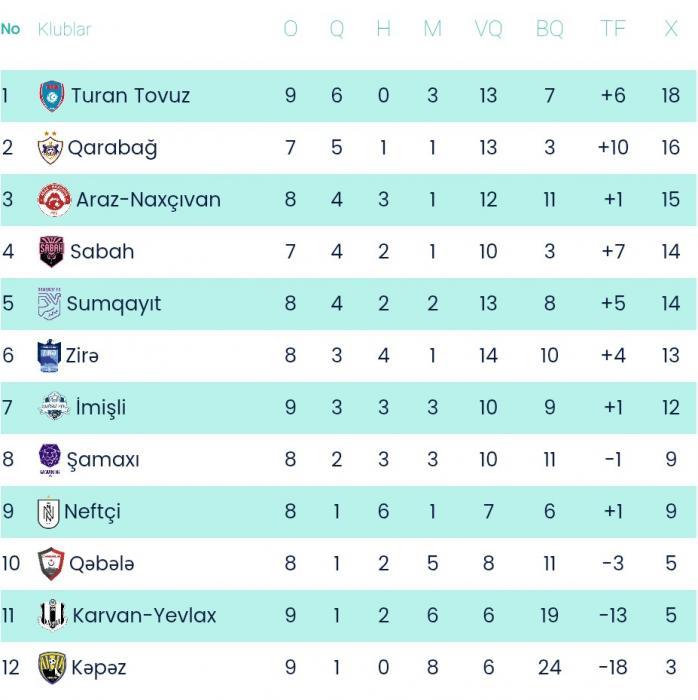The width and height of the screenshot is (698, 700).
Task: Click the X points column header
Action: point(671,29)
